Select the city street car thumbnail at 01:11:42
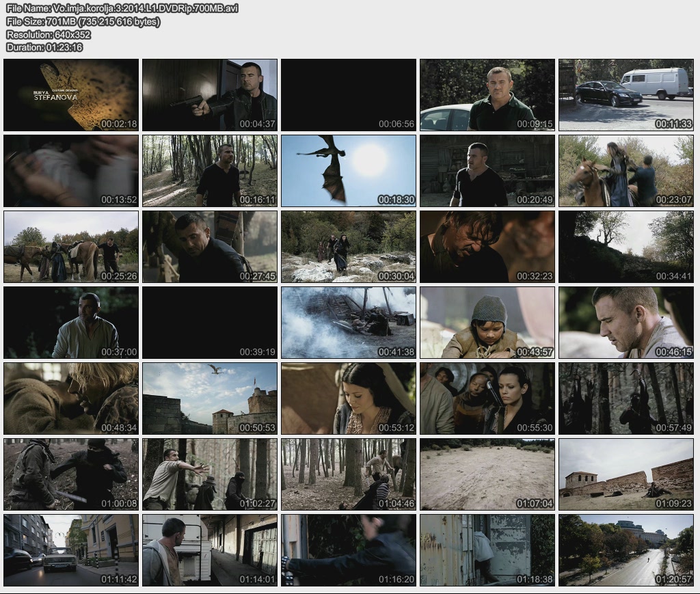 click(x=71, y=550)
